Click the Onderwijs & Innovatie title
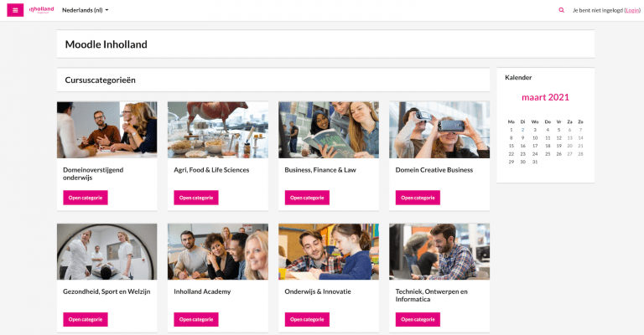This screenshot has height=335, width=644. tap(318, 291)
